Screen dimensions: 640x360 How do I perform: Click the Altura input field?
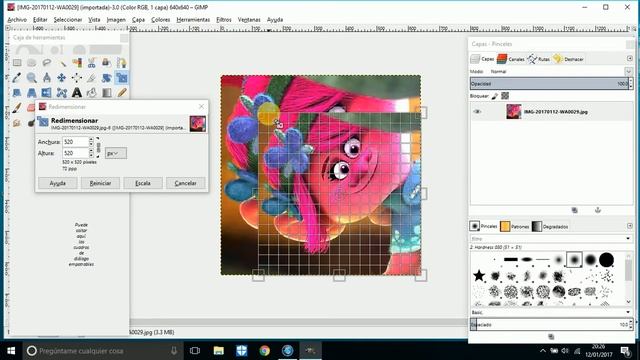tap(75, 153)
